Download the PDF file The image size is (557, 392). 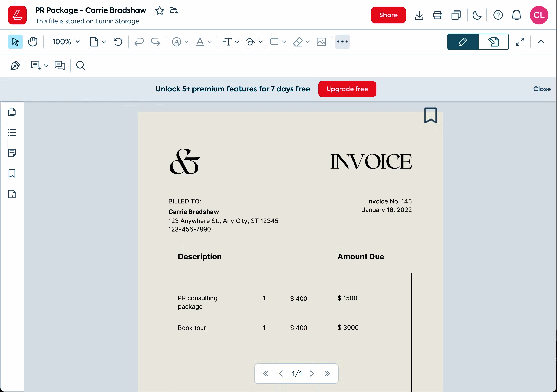tap(419, 15)
